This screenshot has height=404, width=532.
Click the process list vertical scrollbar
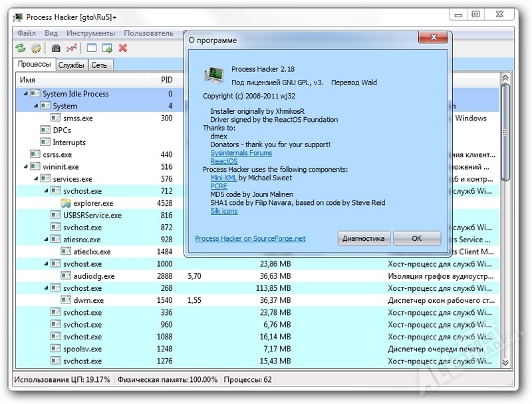point(504,133)
